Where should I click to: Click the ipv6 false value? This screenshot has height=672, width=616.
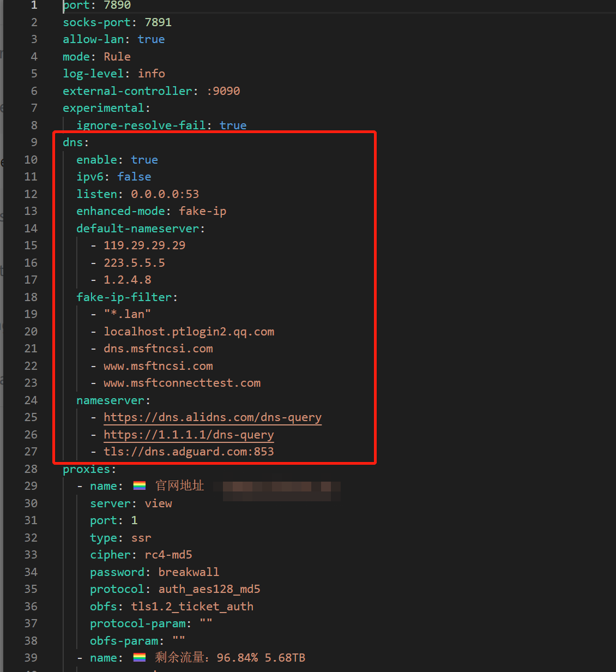134,177
